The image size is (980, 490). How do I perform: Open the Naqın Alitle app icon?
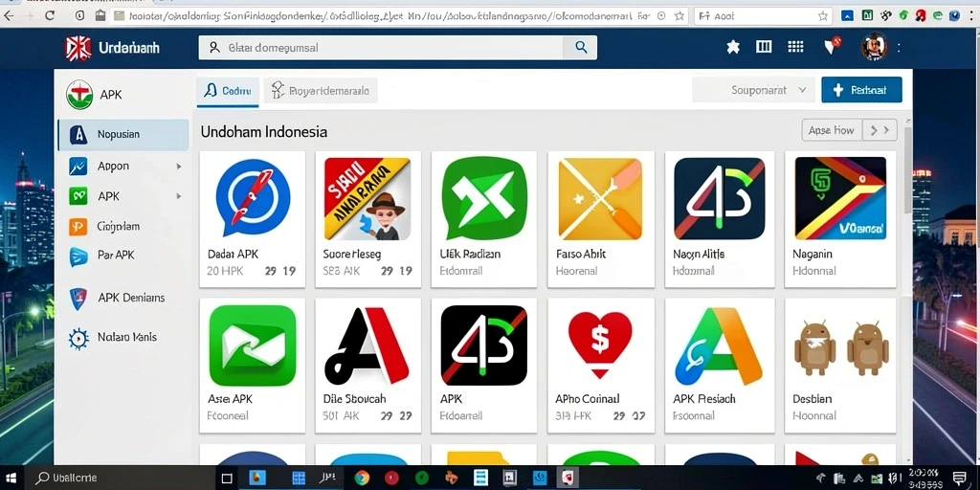(719, 199)
